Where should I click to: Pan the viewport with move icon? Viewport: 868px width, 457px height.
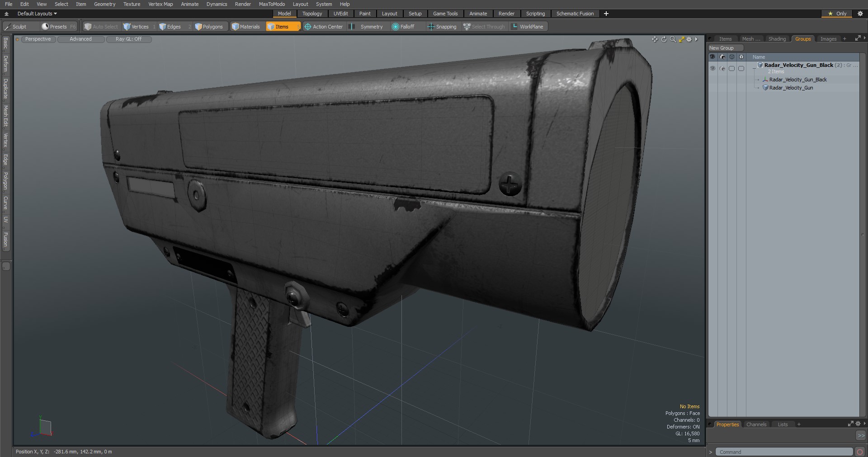click(655, 39)
